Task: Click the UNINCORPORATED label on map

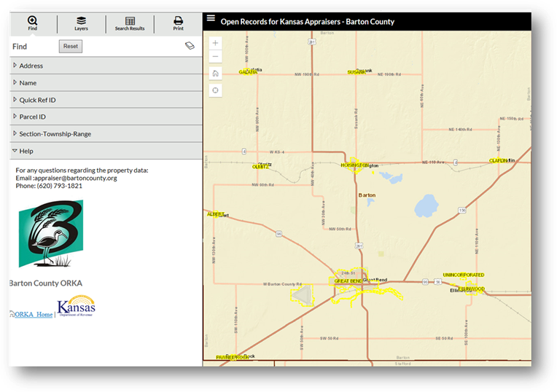Action: click(x=464, y=275)
